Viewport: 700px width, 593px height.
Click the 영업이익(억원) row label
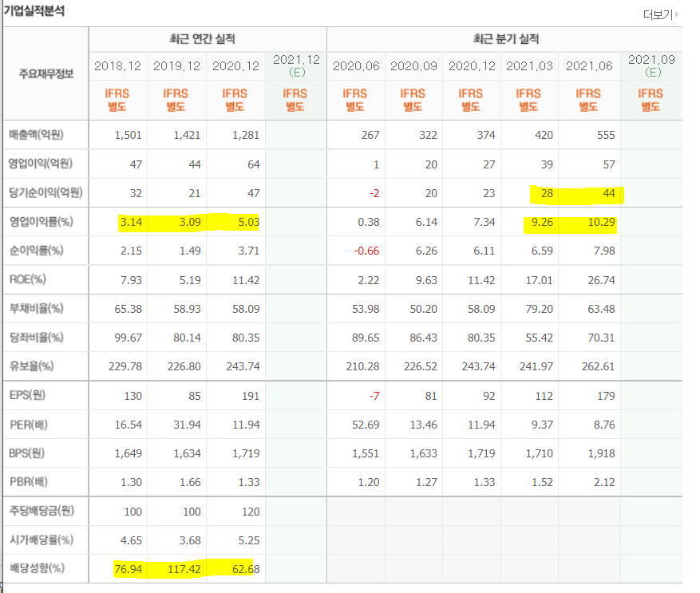coord(41,164)
